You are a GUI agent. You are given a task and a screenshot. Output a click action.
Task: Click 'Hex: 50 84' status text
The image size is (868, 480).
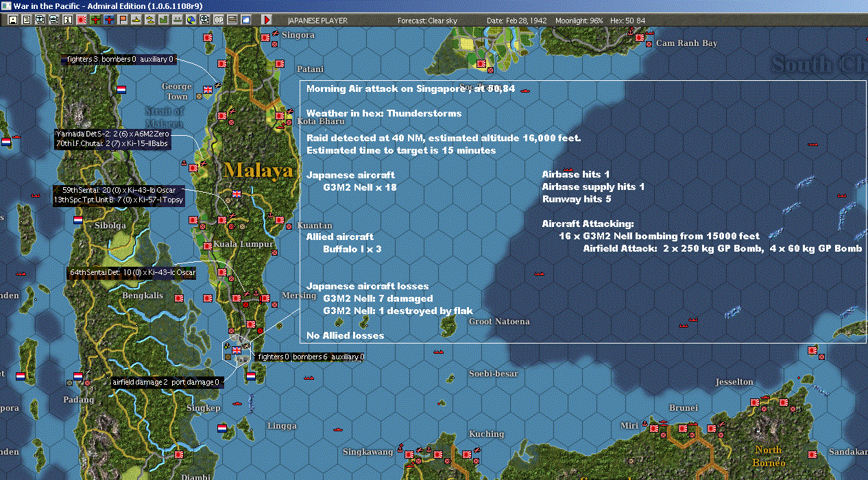coord(627,21)
